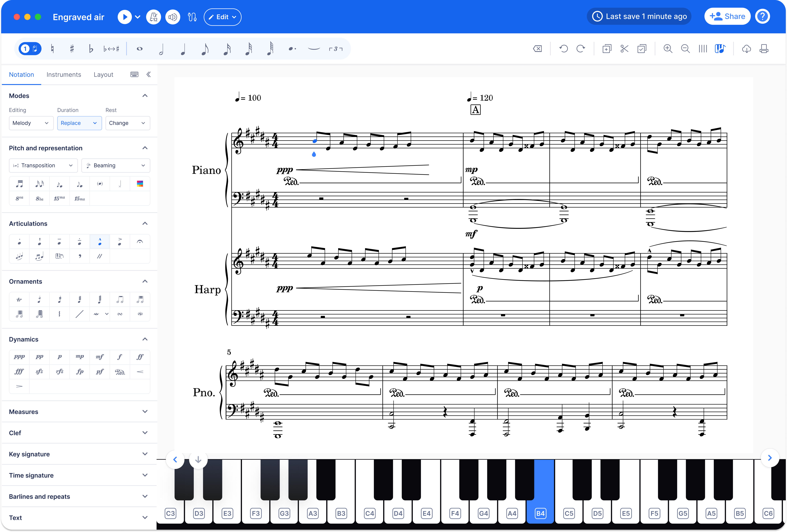
Task: Click the cloud download export icon
Action: coord(746,49)
